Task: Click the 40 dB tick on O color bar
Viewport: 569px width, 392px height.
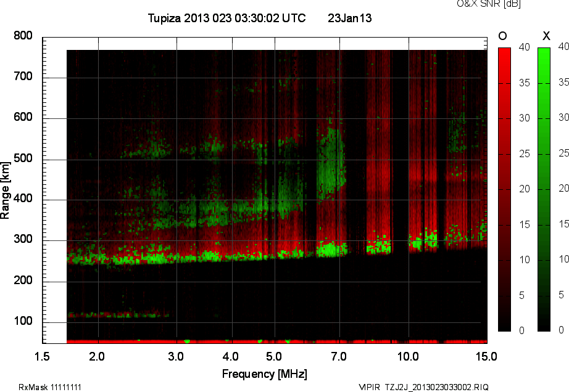Action: click(525, 47)
